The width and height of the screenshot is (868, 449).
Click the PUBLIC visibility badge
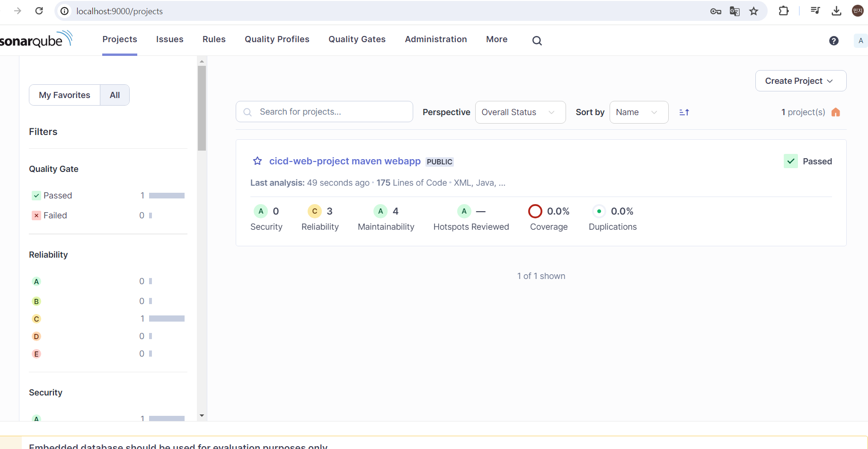pyautogui.click(x=440, y=162)
